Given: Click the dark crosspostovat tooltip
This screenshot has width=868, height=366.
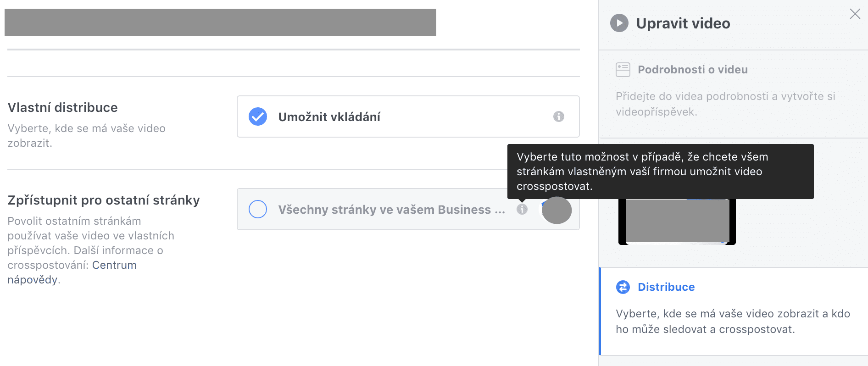Looking at the screenshot, I should [660, 172].
